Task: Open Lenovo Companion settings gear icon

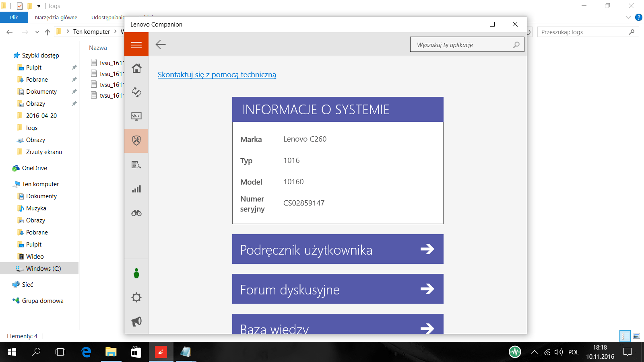Action: pyautogui.click(x=136, y=297)
